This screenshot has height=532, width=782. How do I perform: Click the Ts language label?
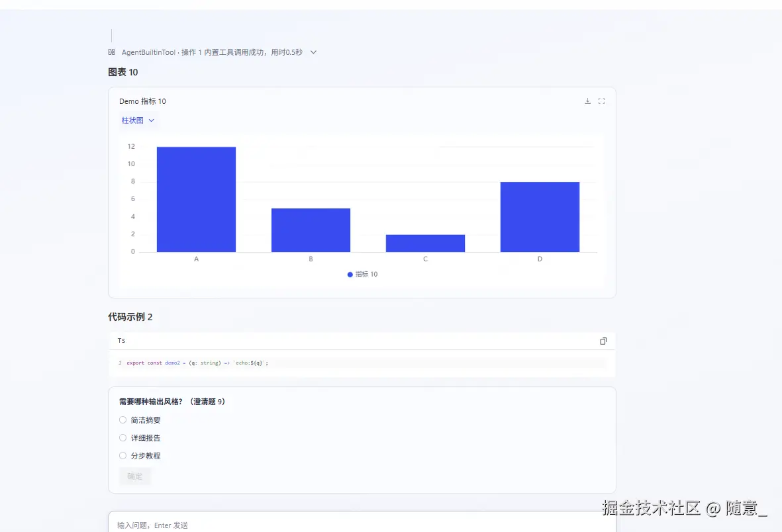coord(121,341)
